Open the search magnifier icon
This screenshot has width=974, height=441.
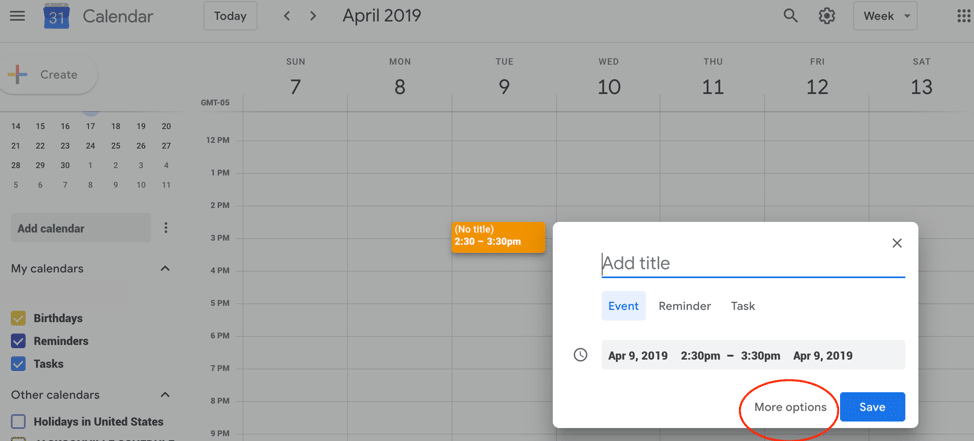coord(790,16)
